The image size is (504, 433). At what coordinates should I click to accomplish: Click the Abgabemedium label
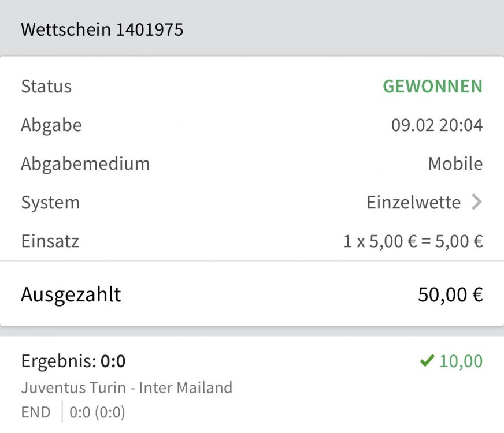pyautogui.click(x=86, y=164)
